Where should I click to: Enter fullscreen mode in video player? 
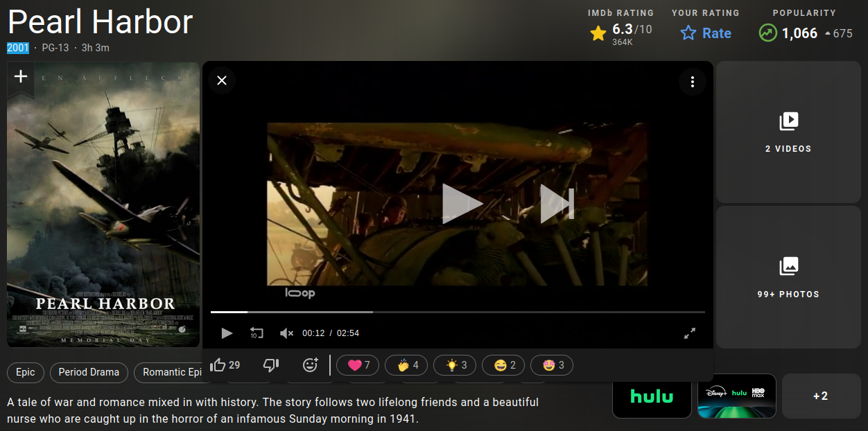(690, 333)
